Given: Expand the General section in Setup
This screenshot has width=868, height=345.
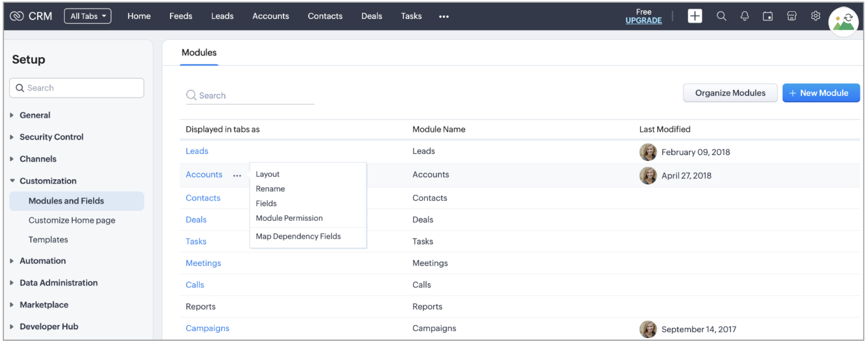Looking at the screenshot, I should coord(35,115).
